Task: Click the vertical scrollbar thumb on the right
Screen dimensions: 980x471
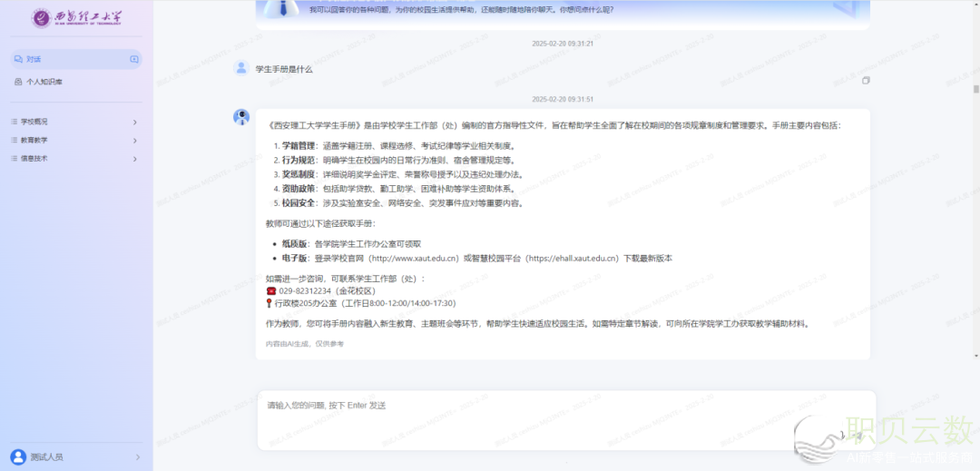Action: point(975,89)
